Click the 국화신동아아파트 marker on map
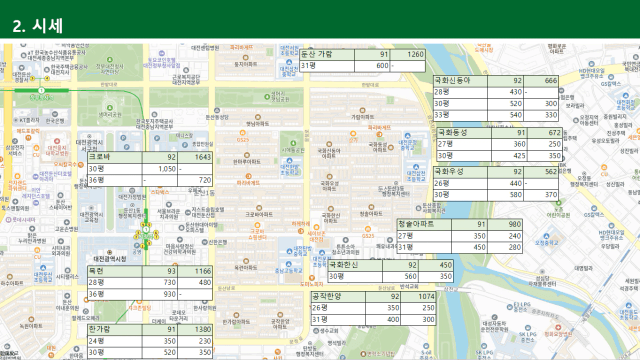This screenshot has height=360, width=640. (x=329, y=144)
